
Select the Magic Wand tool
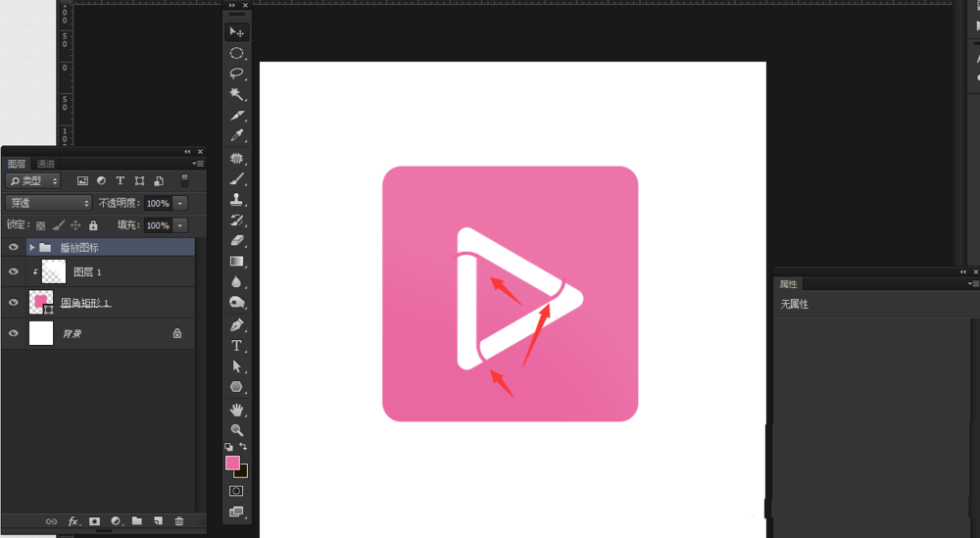tap(237, 94)
